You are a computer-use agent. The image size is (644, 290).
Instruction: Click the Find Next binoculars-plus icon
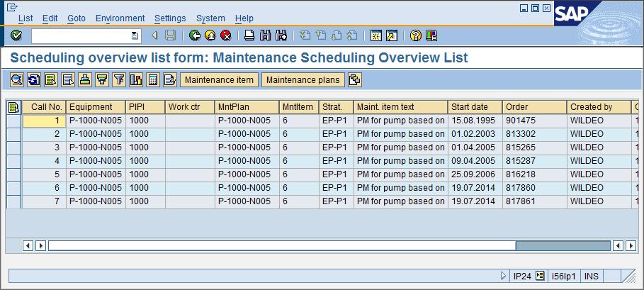point(281,35)
